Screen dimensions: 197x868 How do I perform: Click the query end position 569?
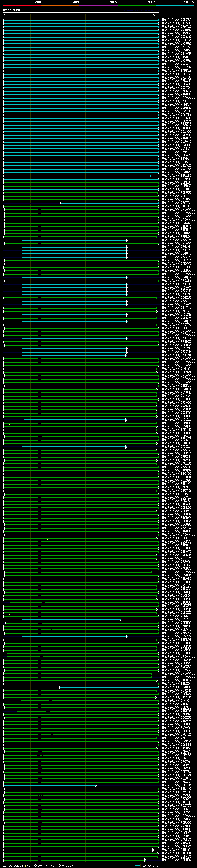[x=155, y=15]
